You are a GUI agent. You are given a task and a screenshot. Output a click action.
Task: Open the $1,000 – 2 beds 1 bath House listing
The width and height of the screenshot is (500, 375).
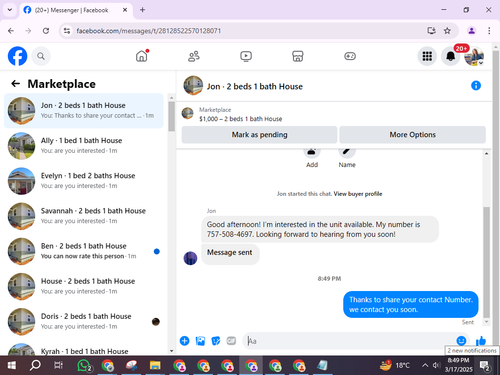240,119
